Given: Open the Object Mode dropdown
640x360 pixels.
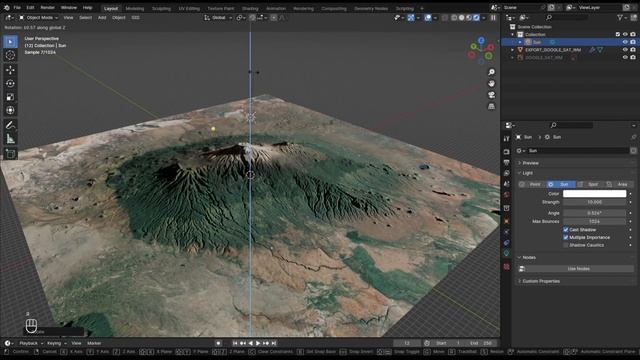Looking at the screenshot, I should 39,18.
